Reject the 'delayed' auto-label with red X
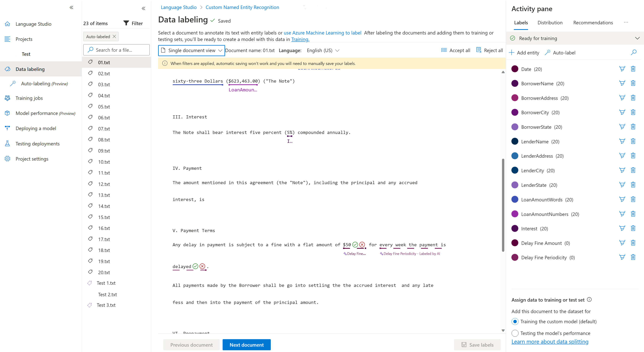 (x=202, y=266)
